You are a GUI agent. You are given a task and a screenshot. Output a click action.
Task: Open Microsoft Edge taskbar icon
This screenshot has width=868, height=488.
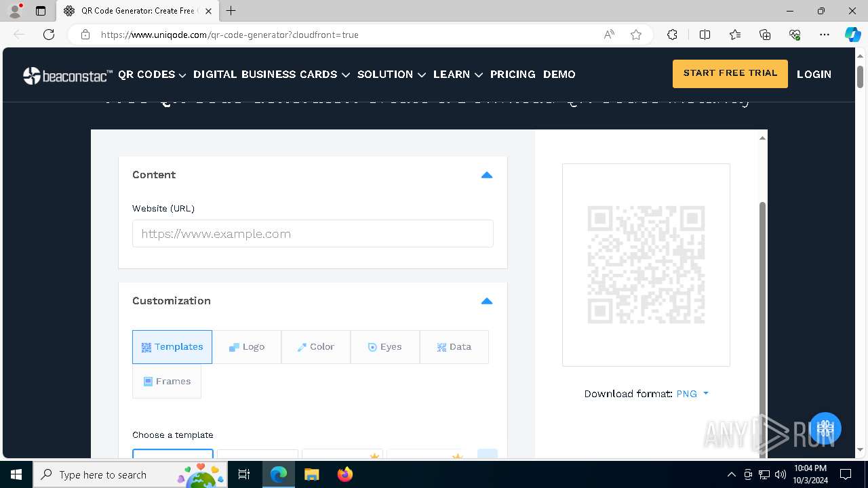pos(279,474)
